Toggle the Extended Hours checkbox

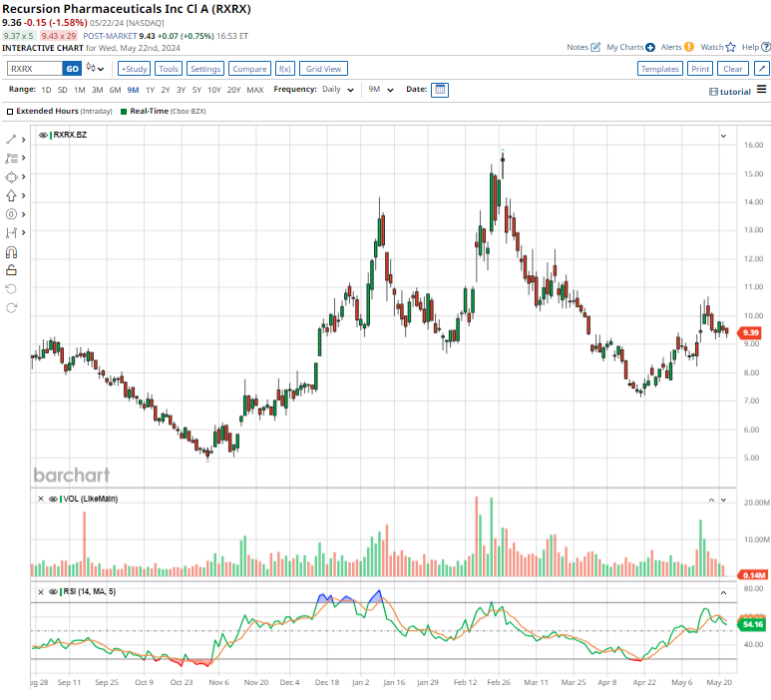[10, 112]
